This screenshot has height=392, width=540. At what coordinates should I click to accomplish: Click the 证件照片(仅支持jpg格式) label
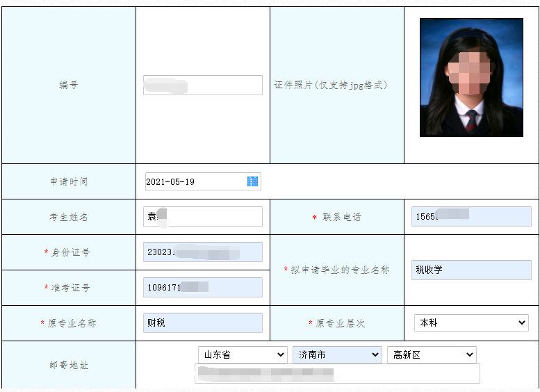(331, 85)
